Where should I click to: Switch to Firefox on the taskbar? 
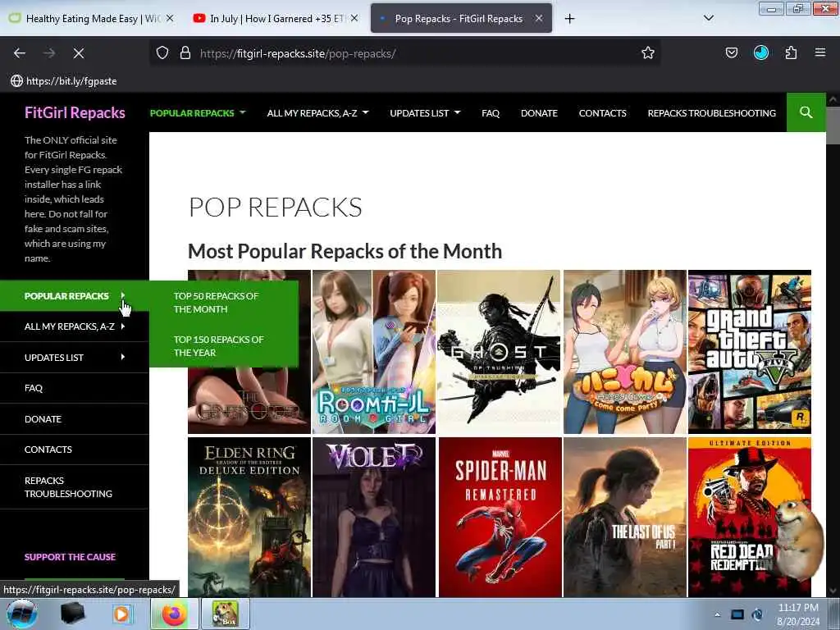click(173, 614)
